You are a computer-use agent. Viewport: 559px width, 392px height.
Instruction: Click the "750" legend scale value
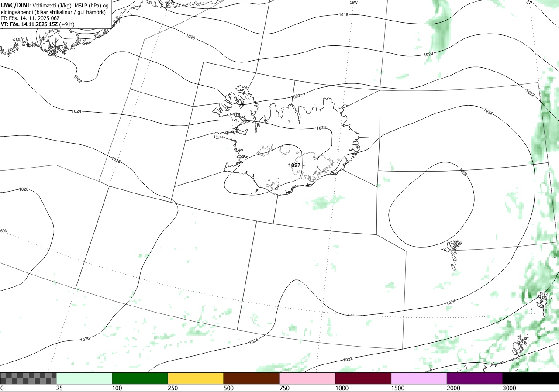pyautogui.click(x=285, y=388)
